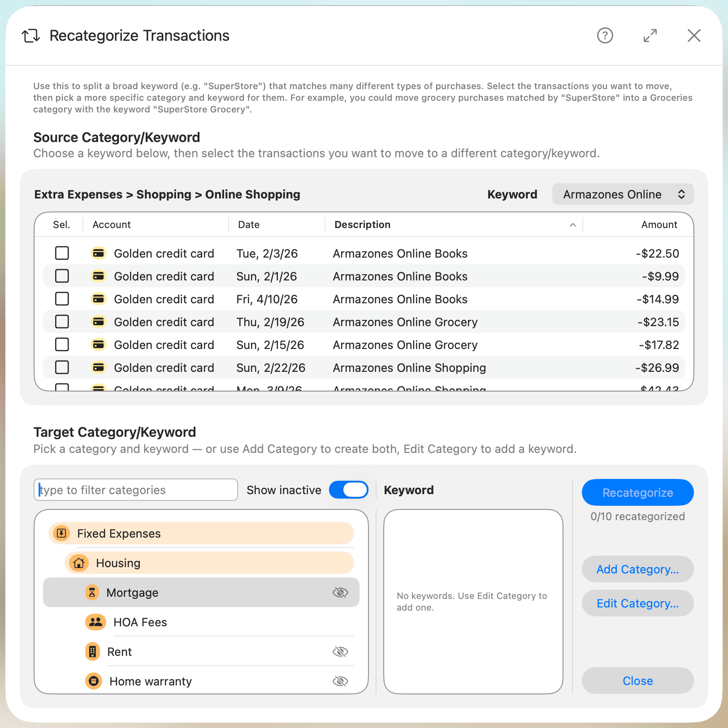Expand the dialog to fullscreen
The width and height of the screenshot is (728, 728).
click(x=650, y=36)
